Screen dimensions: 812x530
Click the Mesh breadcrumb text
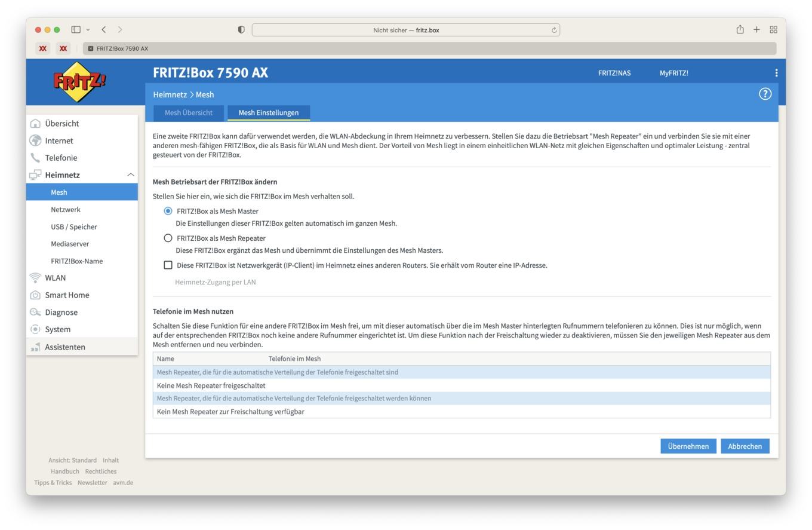pyautogui.click(x=205, y=94)
